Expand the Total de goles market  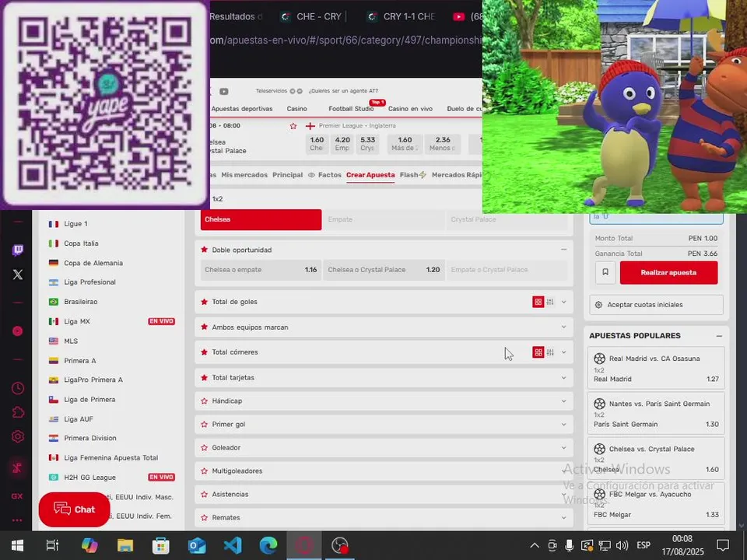click(x=564, y=302)
